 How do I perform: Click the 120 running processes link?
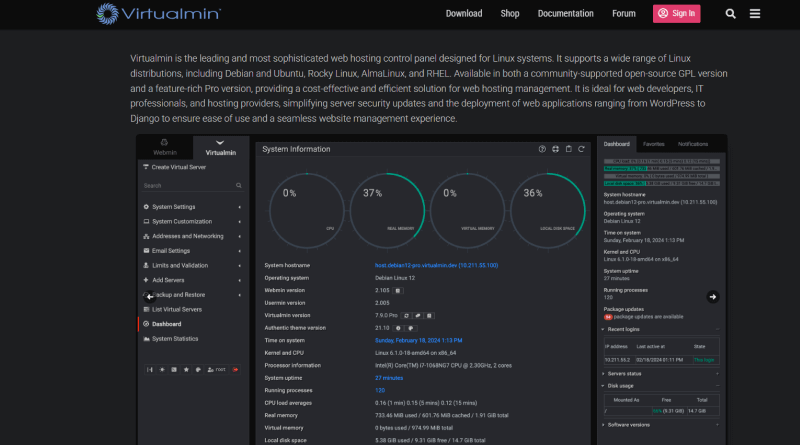tap(380, 390)
